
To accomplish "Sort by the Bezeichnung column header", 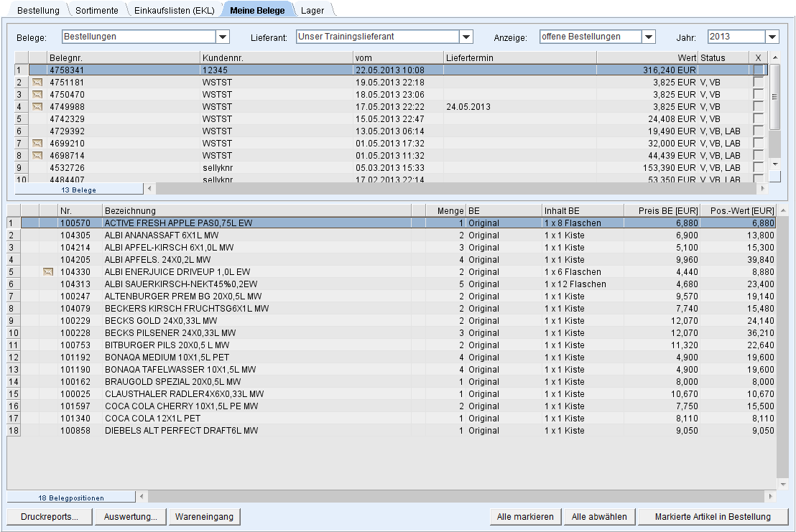I will tap(255, 211).
